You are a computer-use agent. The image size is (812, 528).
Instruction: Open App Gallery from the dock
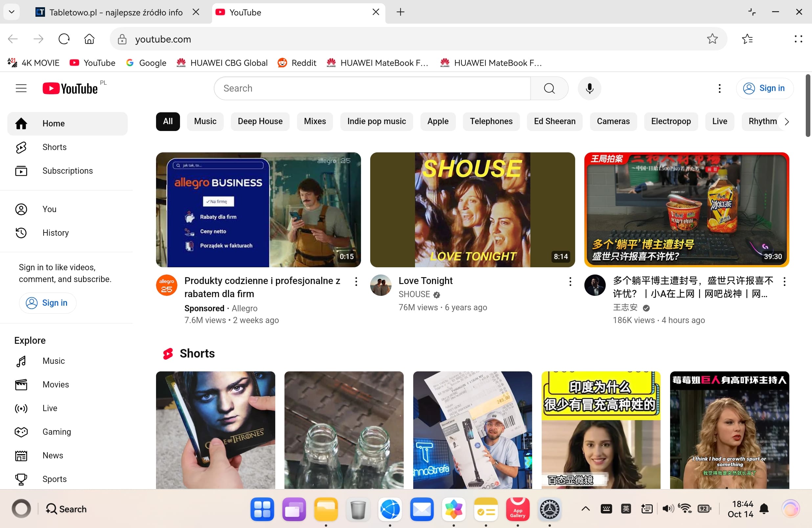[518, 509]
